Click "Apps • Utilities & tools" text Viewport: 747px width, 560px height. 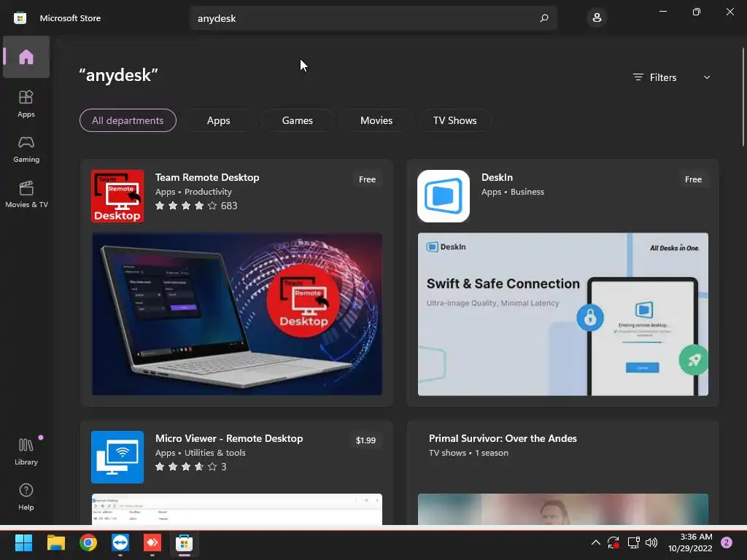point(201,453)
